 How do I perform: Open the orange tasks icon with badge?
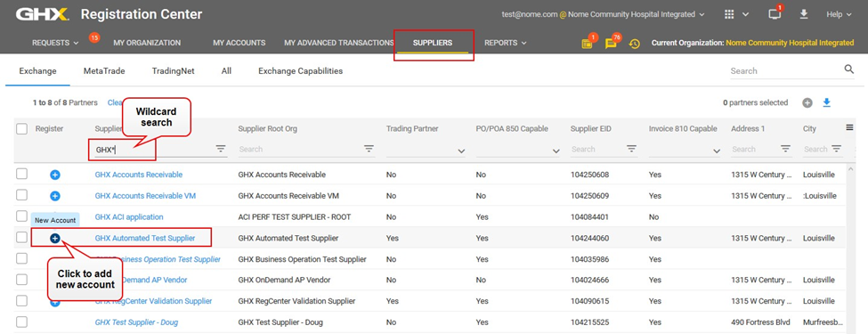(587, 44)
